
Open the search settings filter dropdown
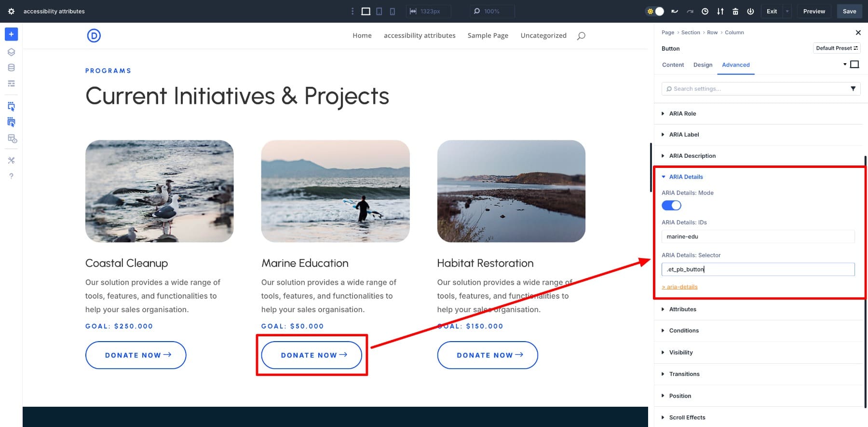coord(853,89)
